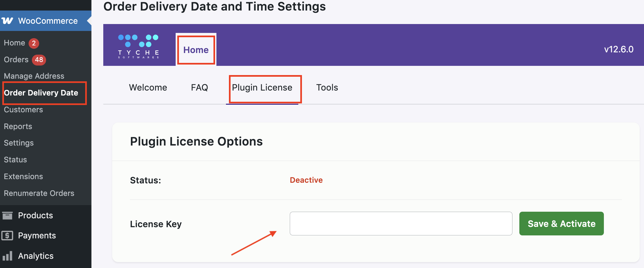Click the Status: label

pyautogui.click(x=145, y=180)
